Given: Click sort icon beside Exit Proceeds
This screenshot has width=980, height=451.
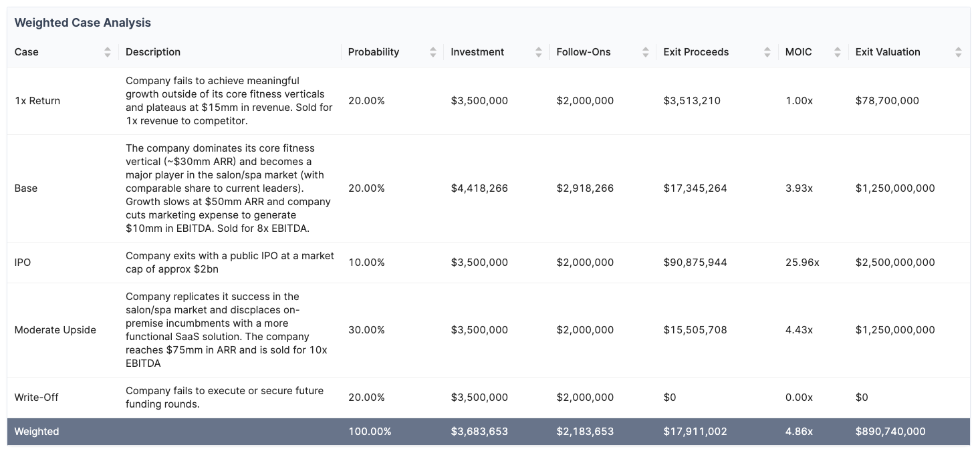Looking at the screenshot, I should click(767, 52).
